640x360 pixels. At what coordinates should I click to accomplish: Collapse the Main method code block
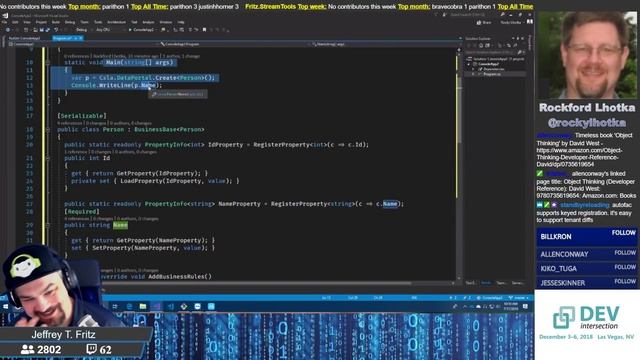point(48,62)
